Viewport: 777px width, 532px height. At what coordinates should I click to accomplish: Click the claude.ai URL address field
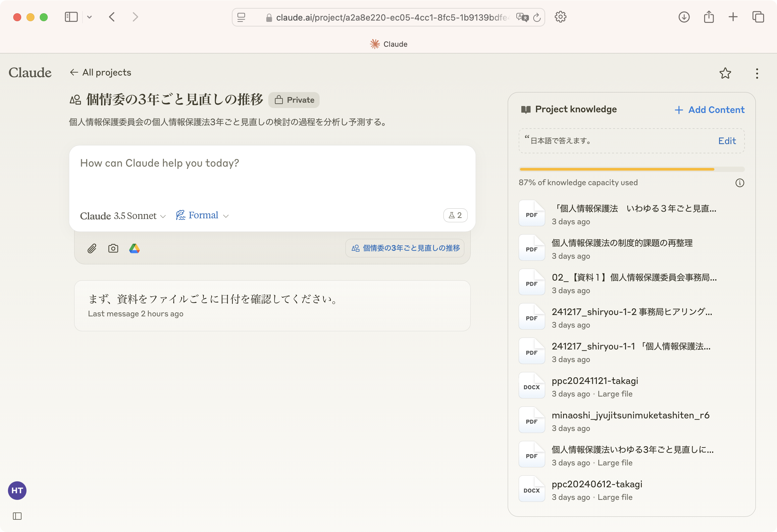[388, 17]
